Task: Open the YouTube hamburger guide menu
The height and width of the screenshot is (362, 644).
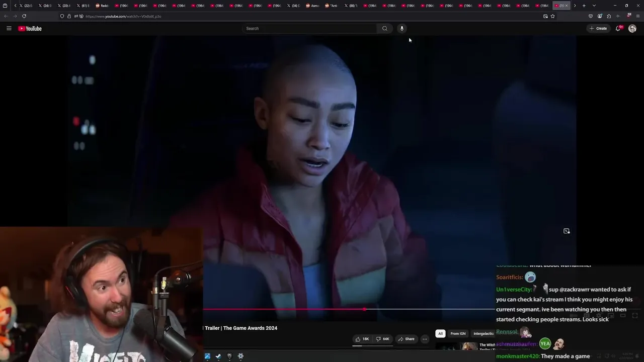Action: 9,29
